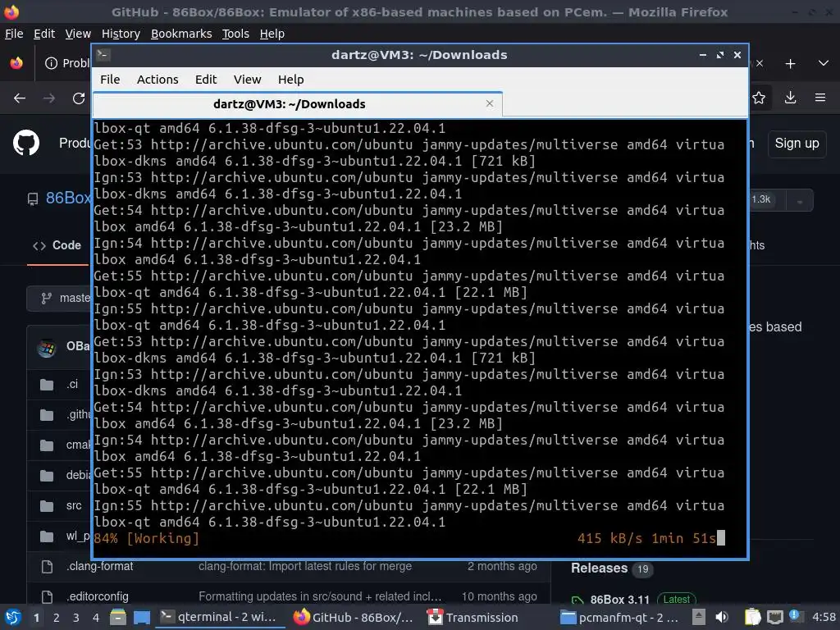Open the 86Box repository link
The height and width of the screenshot is (630, 840).
coord(69,199)
